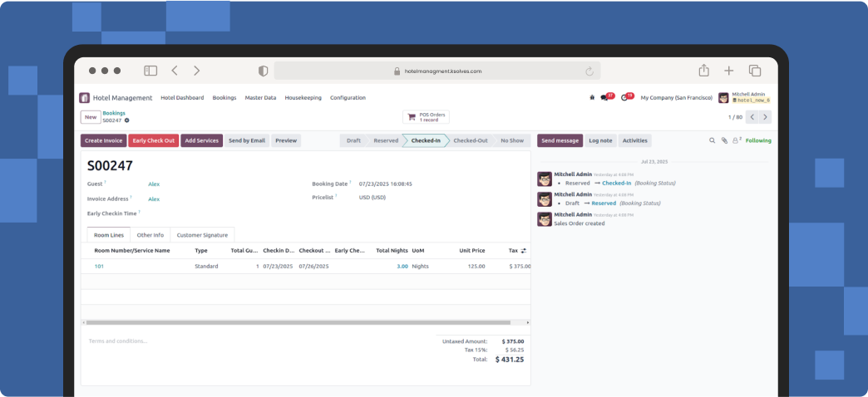Viewport: 868px width, 397px height.
Task: Set booking status to Checked-Out
Action: tap(470, 140)
